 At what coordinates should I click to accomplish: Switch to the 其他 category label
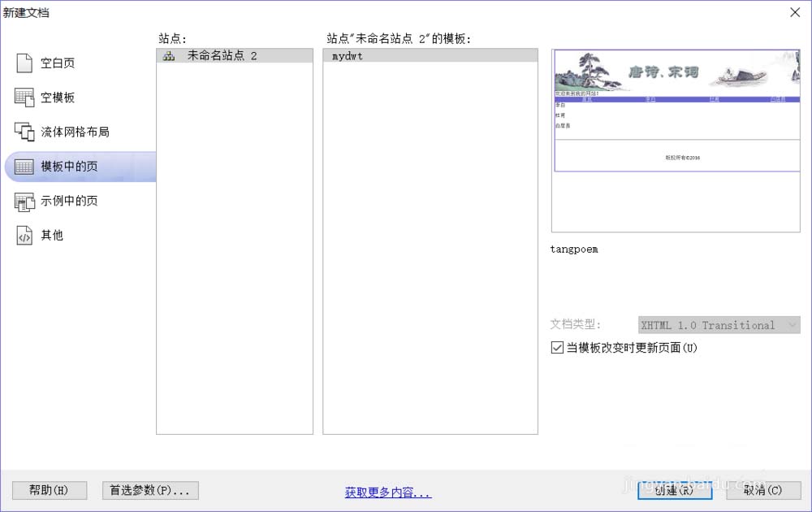[x=52, y=235]
